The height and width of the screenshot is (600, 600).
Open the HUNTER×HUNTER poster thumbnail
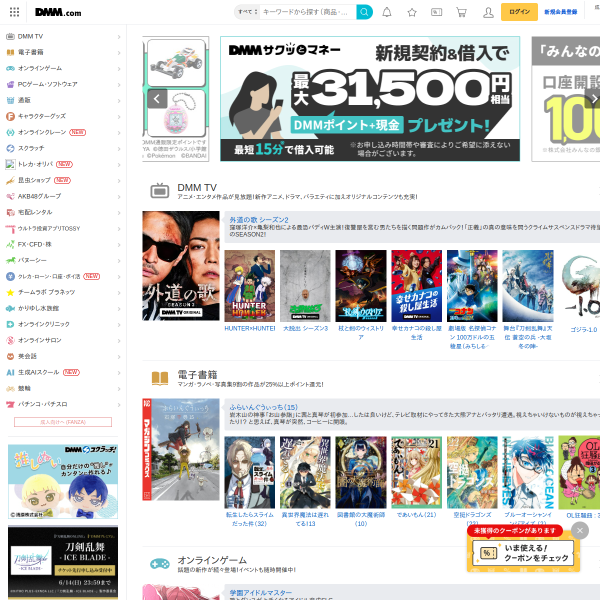point(249,286)
